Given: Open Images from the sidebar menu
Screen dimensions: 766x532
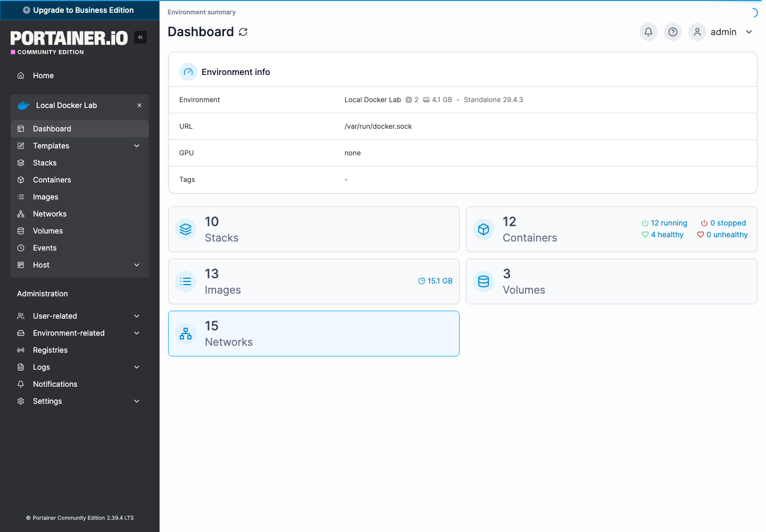Looking at the screenshot, I should point(80,197).
